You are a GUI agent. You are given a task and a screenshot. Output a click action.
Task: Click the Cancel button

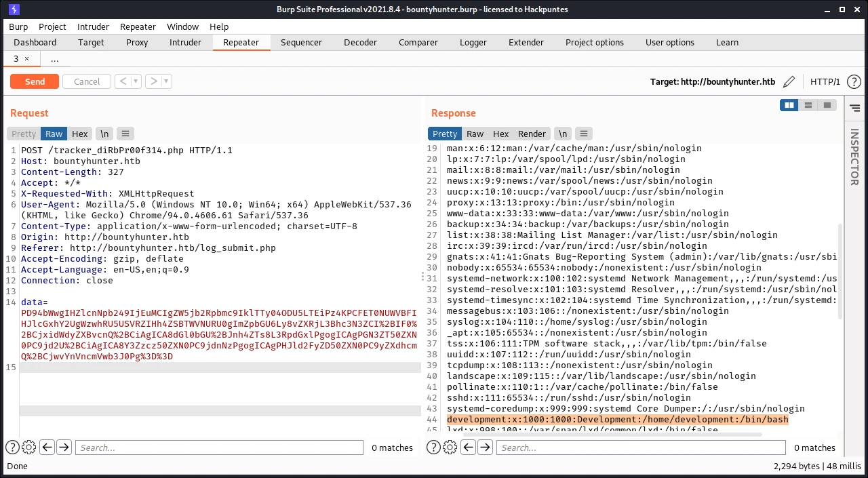tap(87, 81)
